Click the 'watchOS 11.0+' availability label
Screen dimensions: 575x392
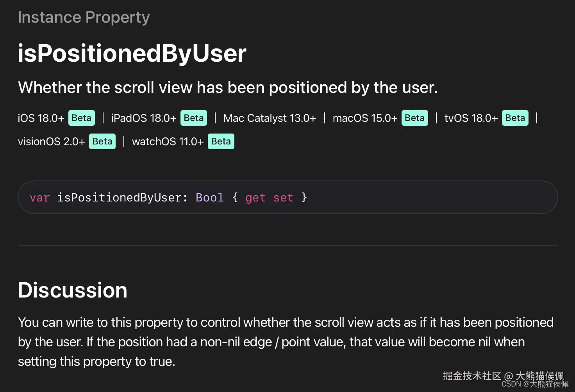168,141
